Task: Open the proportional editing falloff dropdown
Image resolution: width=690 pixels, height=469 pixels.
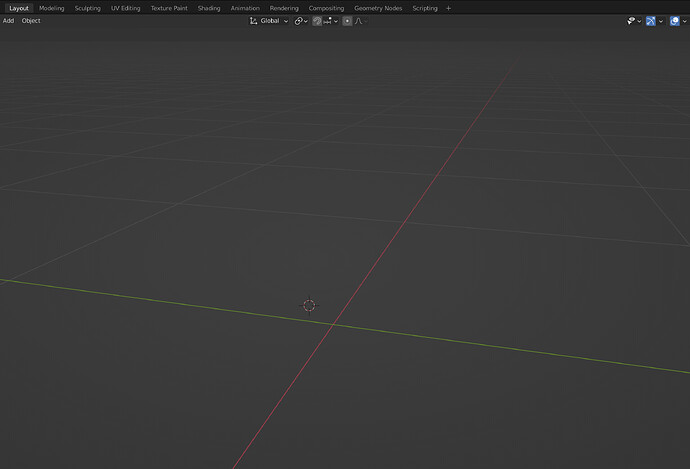Action: pyautogui.click(x=361, y=21)
